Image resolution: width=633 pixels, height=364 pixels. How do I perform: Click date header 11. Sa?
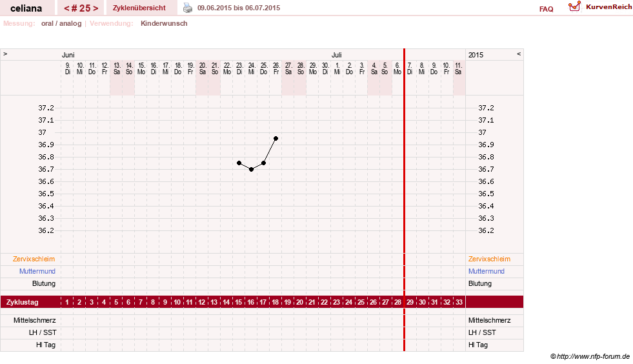(x=458, y=68)
